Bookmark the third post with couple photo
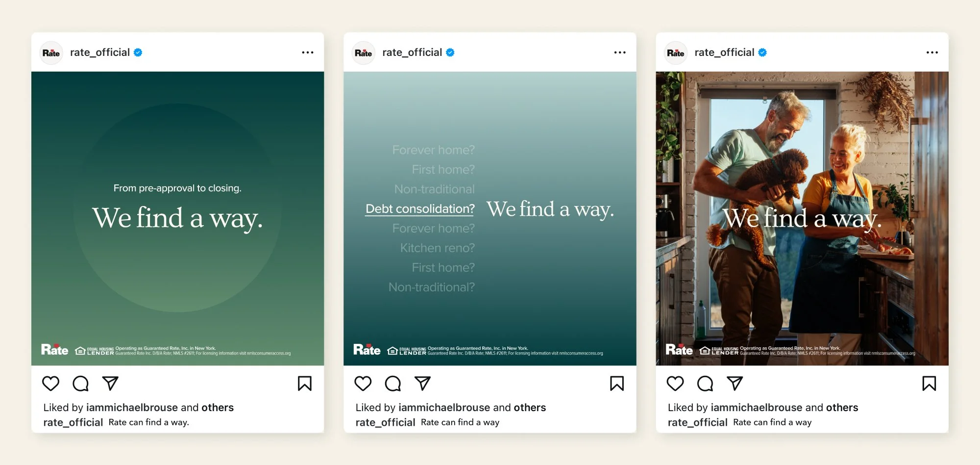This screenshot has width=980, height=465. pos(929,383)
